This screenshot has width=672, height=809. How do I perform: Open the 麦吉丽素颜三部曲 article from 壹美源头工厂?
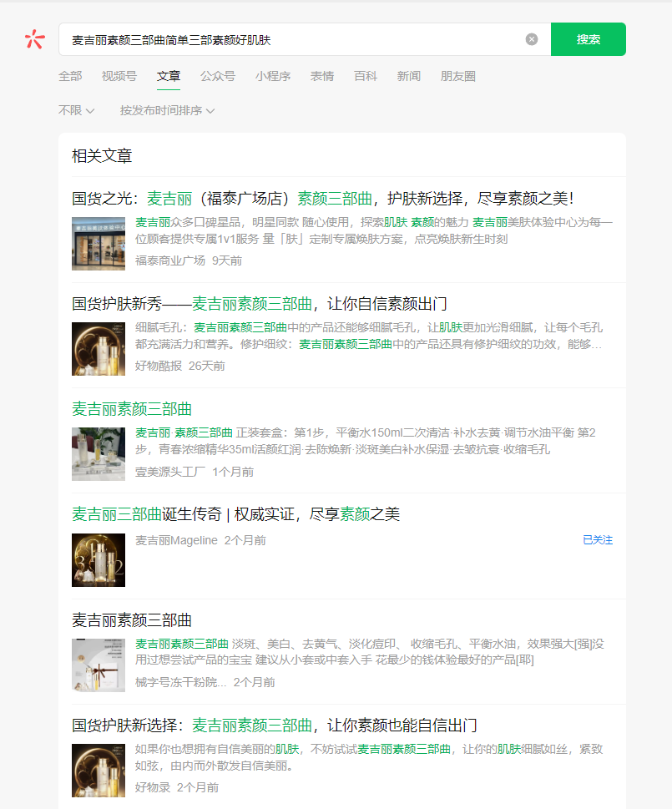click(132, 409)
